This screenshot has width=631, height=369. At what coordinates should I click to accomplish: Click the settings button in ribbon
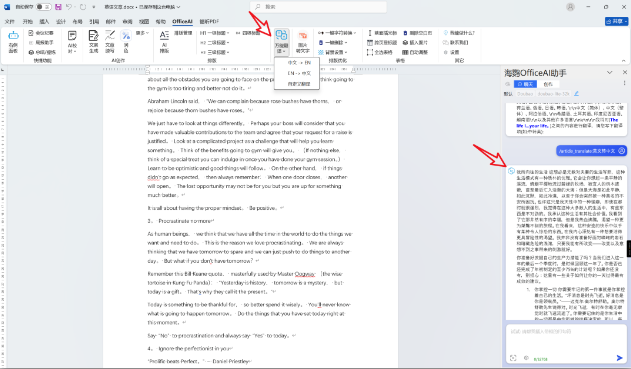pos(451,52)
